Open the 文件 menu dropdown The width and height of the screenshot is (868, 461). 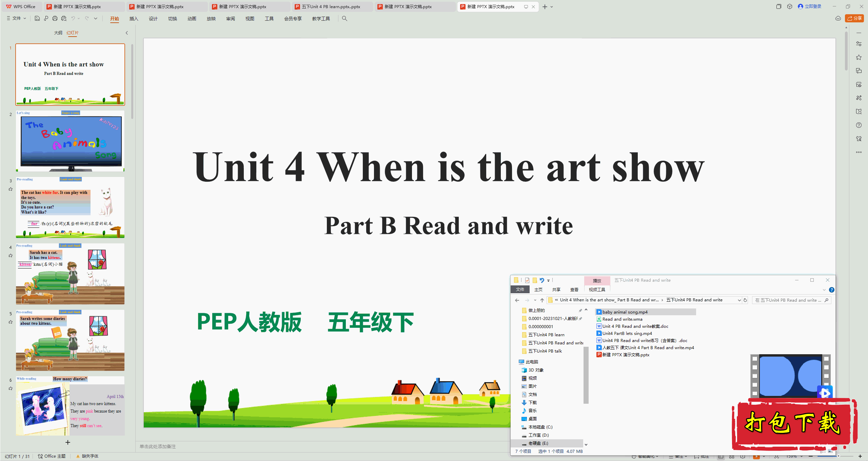coord(16,18)
